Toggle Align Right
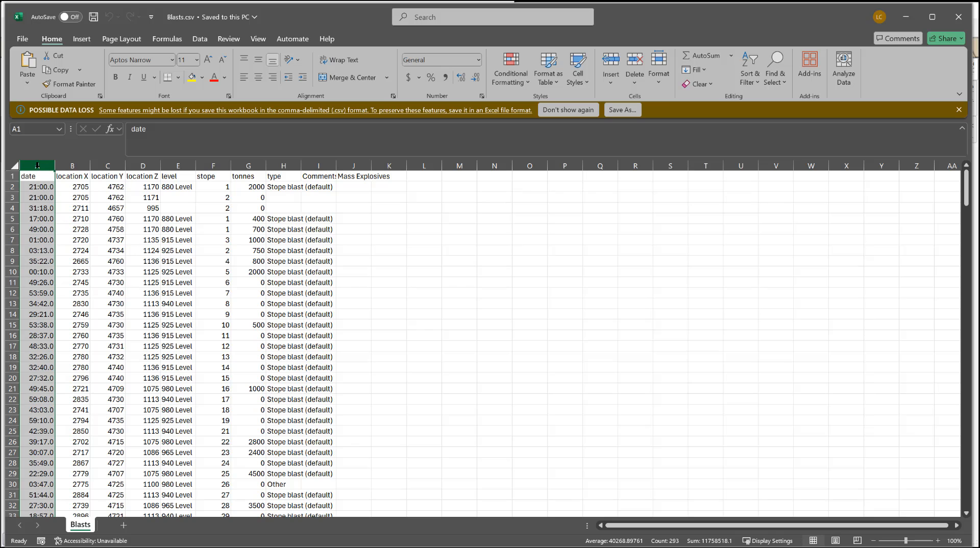Image resolution: width=980 pixels, height=548 pixels. 273,77
